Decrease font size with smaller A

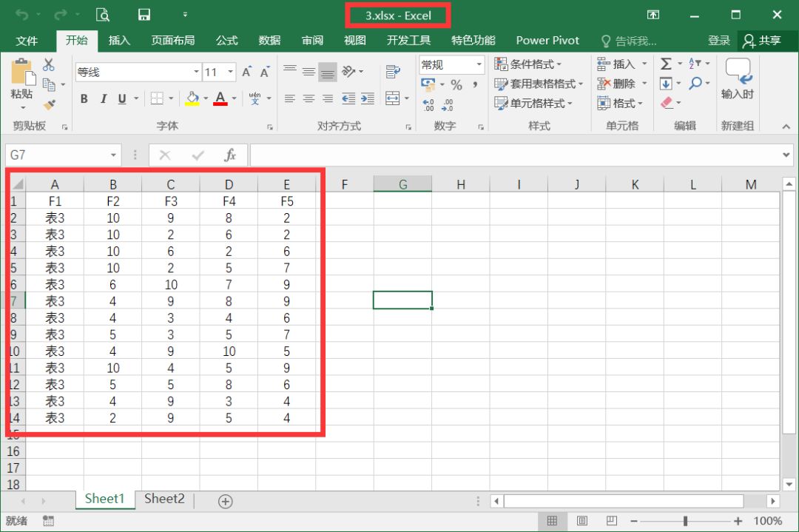tap(264, 72)
